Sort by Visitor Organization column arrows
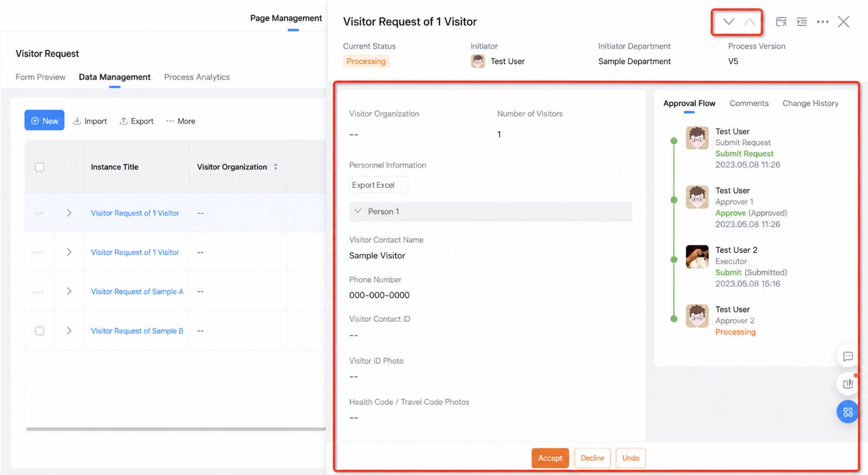868x475 pixels. [276, 167]
